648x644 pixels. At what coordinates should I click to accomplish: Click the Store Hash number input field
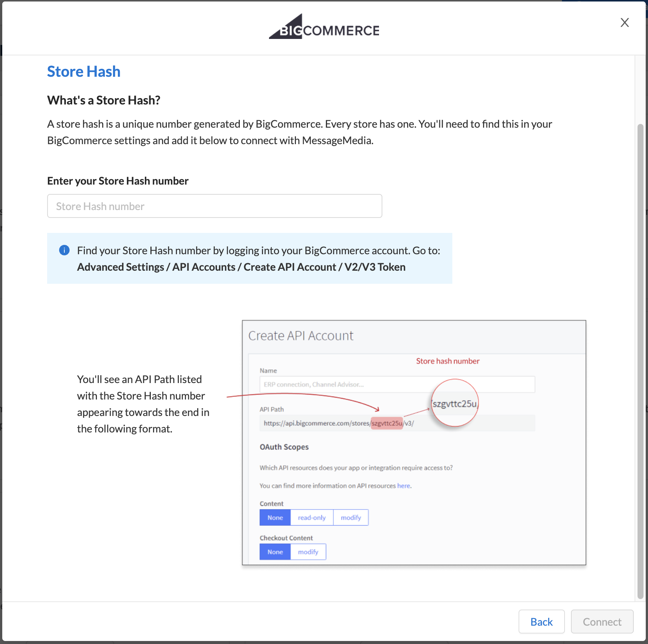coord(214,206)
